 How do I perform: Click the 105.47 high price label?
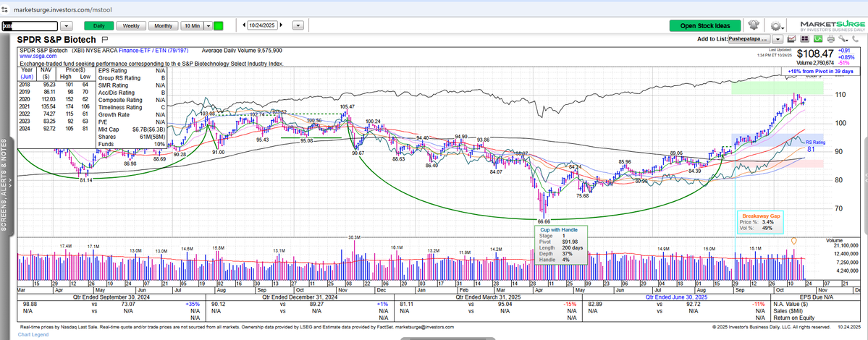[x=347, y=106]
